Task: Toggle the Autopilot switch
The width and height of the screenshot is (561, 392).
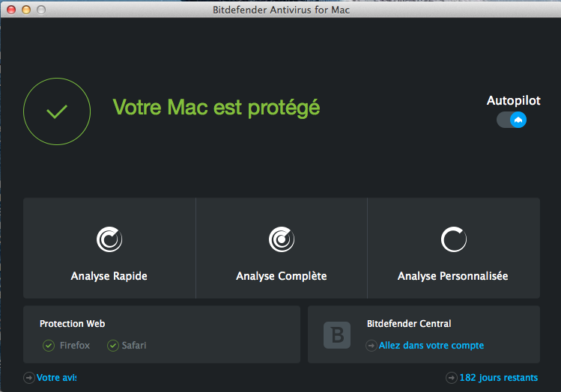Action: pyautogui.click(x=512, y=120)
